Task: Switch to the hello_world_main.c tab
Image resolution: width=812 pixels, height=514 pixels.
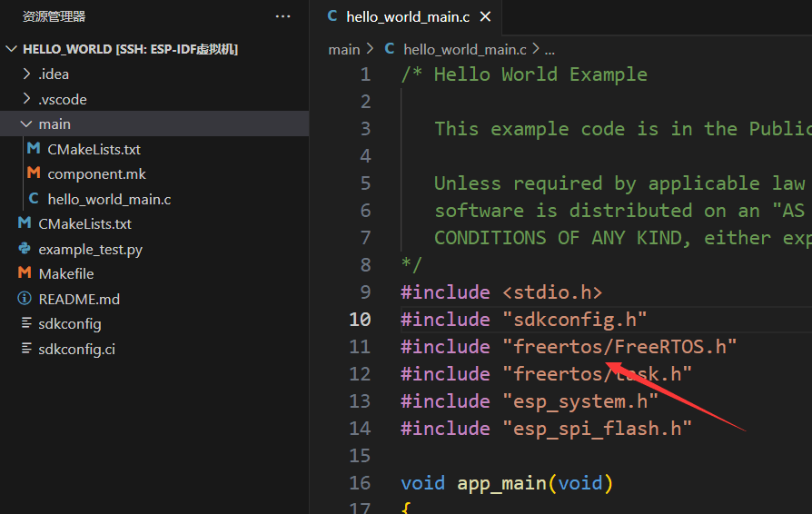Action: click(406, 16)
